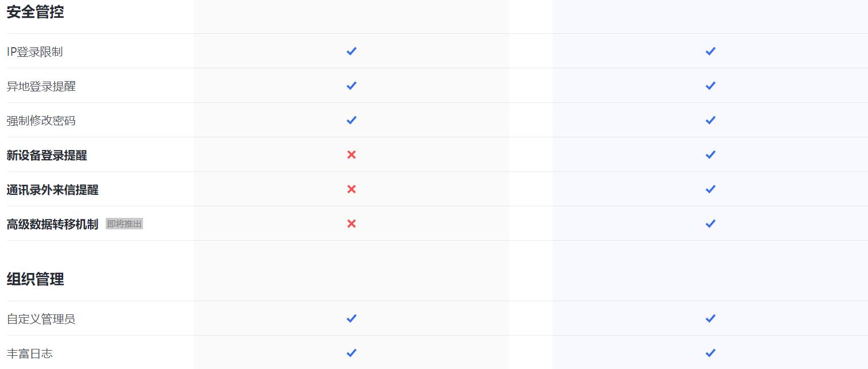Viewport: 868px width, 369px height.
Task: Click the IP登录限制 feature label
Action: 34,52
